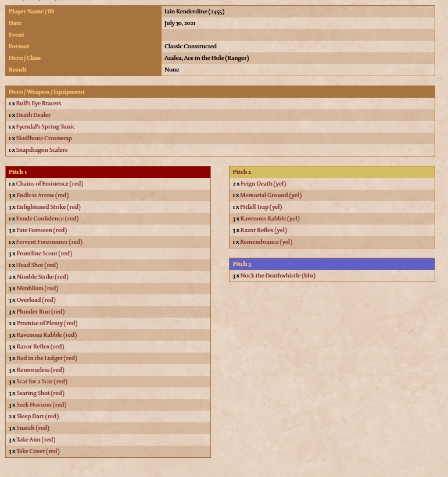Click Take Cover (red) card

pos(38,451)
